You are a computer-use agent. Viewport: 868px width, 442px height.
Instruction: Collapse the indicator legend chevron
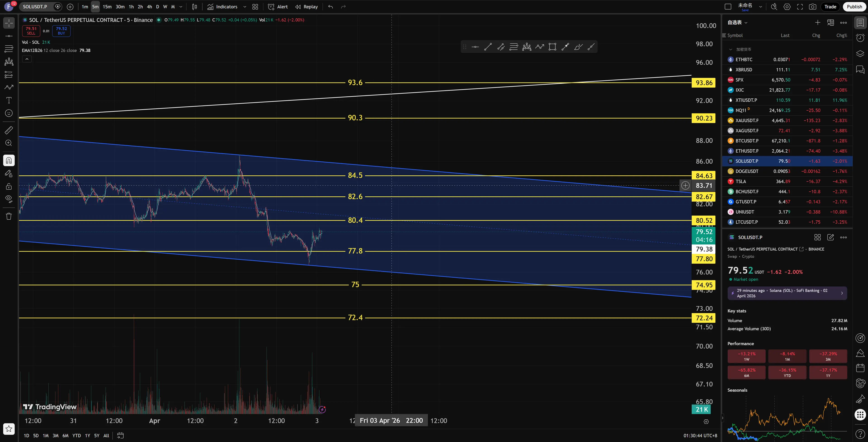[27, 59]
